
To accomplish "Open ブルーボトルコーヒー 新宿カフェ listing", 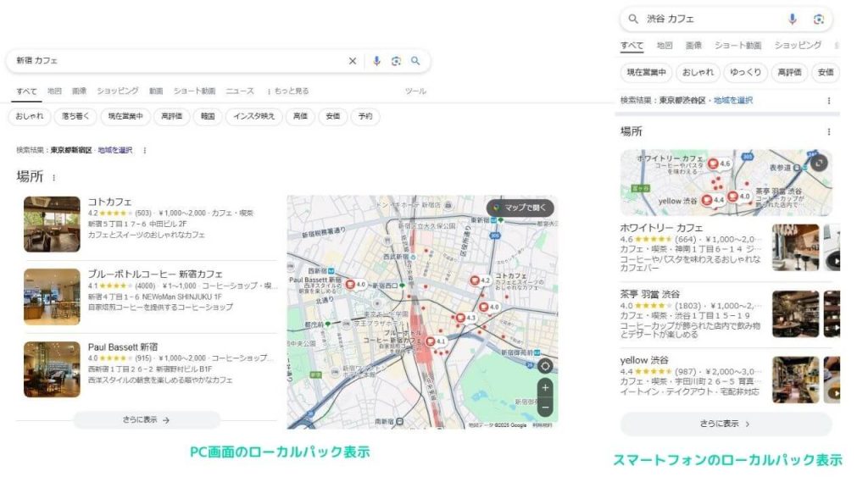I will click(x=155, y=274).
